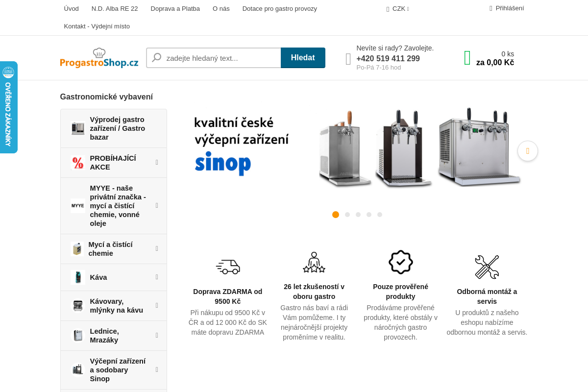
Task: Expand the Mycí a čistící chemie arrow
Action: (157, 248)
